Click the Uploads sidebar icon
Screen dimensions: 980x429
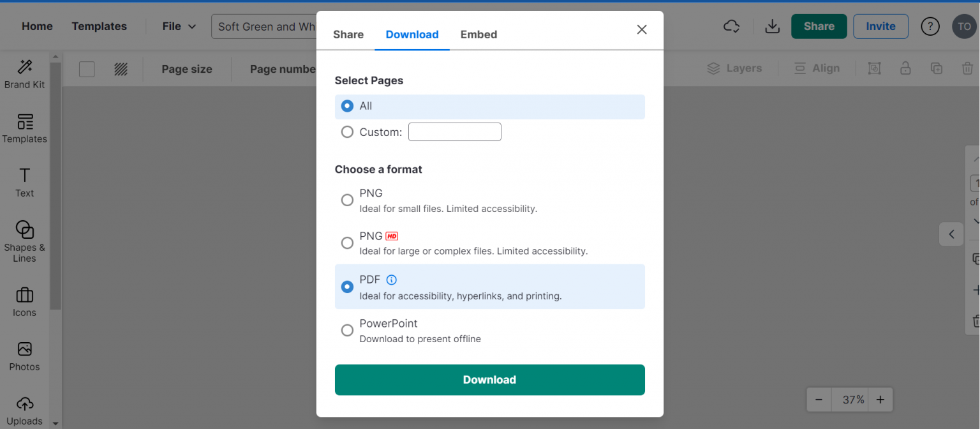[24, 410]
